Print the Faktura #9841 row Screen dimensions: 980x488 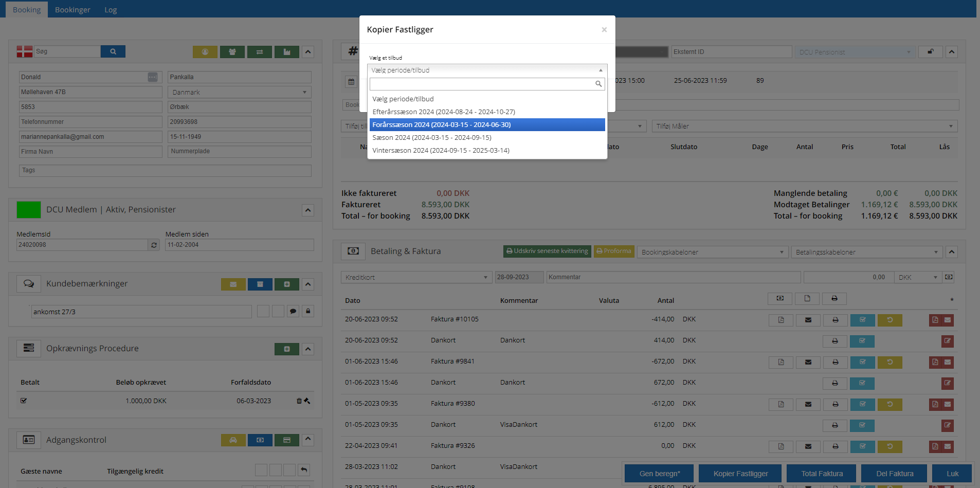[835, 362]
